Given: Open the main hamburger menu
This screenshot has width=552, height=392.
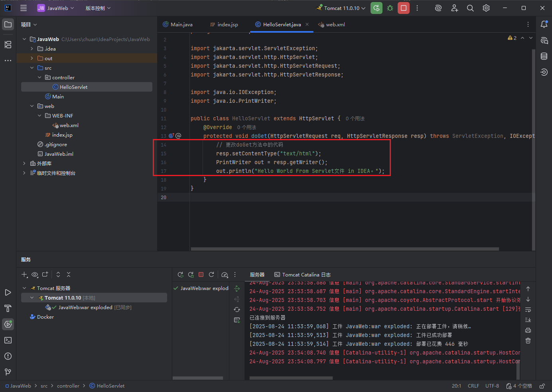Looking at the screenshot, I should [24, 8].
